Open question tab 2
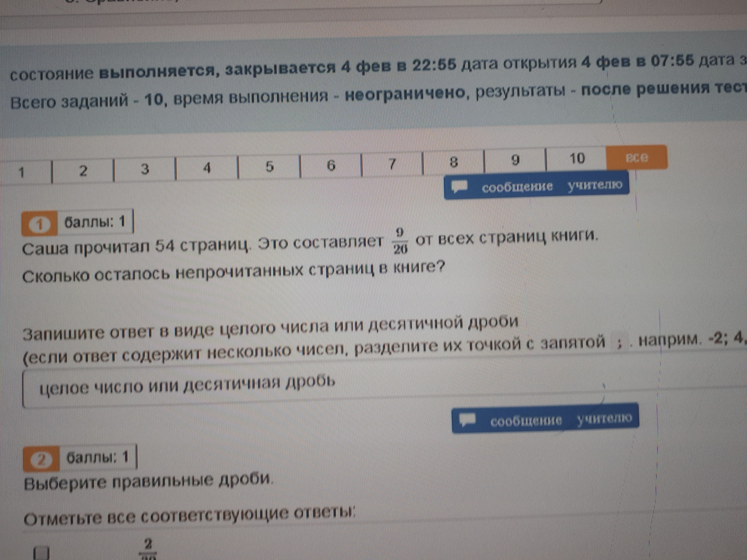The width and height of the screenshot is (747, 560). pyautogui.click(x=83, y=171)
